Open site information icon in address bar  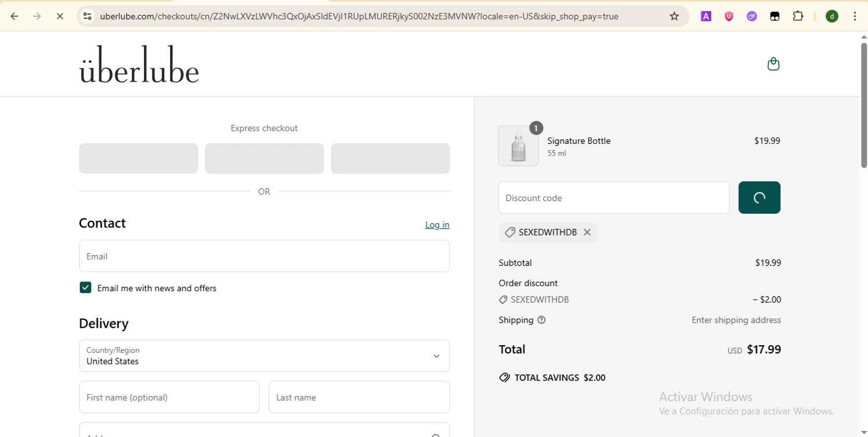[87, 16]
